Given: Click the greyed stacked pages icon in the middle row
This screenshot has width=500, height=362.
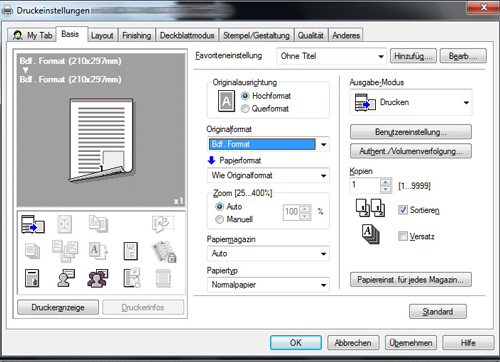Looking at the screenshot, I should coord(32,251).
